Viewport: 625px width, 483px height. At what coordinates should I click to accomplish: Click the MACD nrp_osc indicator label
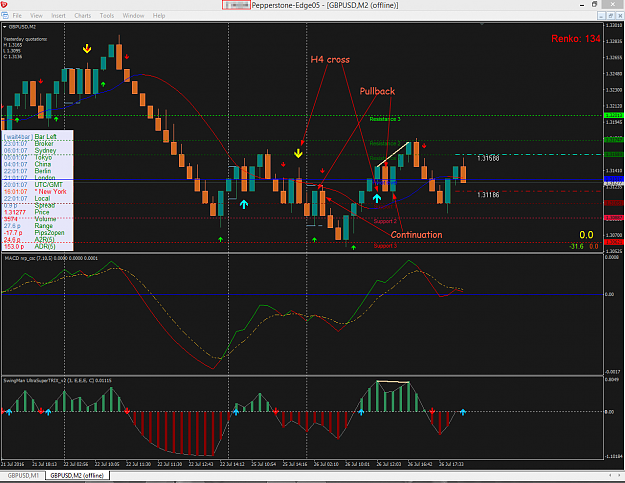click(x=51, y=258)
